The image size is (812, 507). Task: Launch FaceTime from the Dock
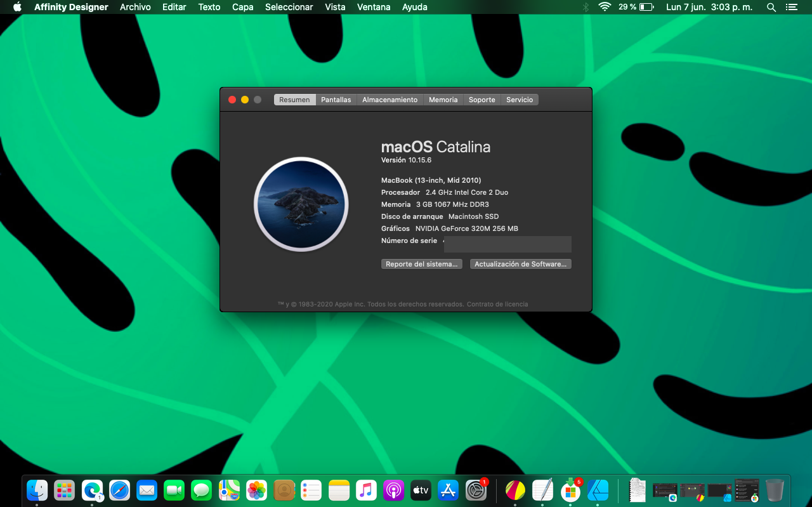174,490
